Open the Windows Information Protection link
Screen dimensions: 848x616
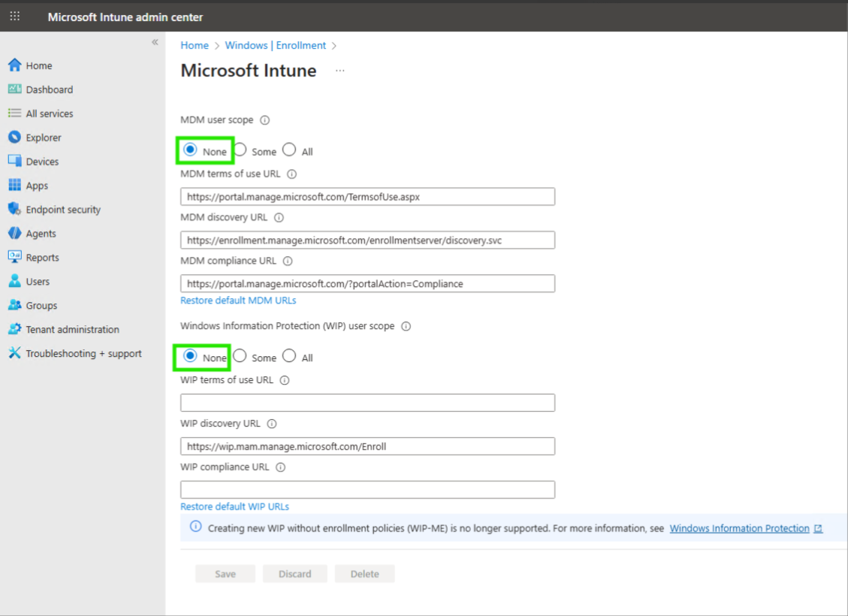739,528
